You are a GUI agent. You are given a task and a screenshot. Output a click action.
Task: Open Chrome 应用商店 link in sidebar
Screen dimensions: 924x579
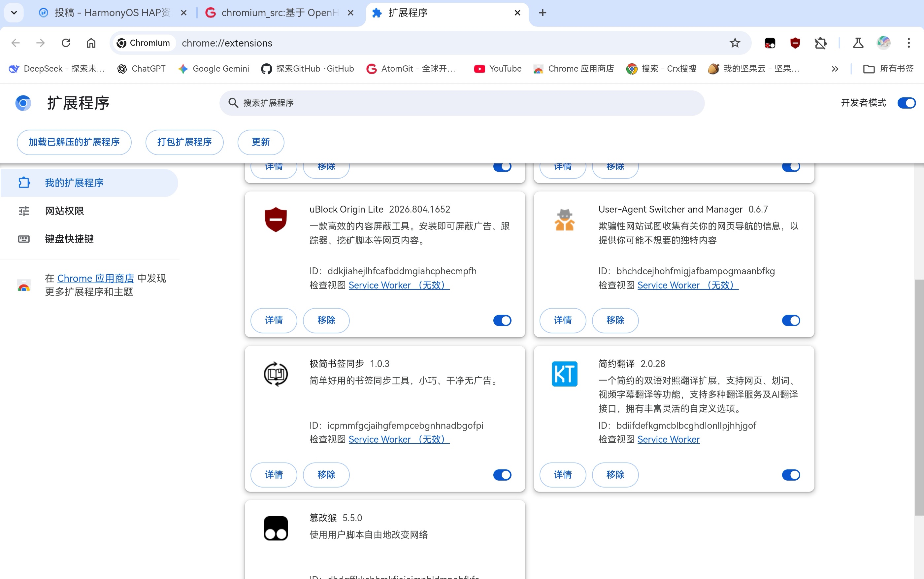pyautogui.click(x=96, y=278)
